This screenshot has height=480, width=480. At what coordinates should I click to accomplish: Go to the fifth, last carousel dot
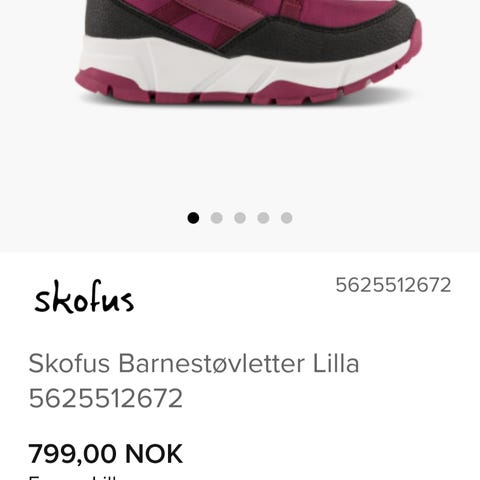(x=287, y=218)
